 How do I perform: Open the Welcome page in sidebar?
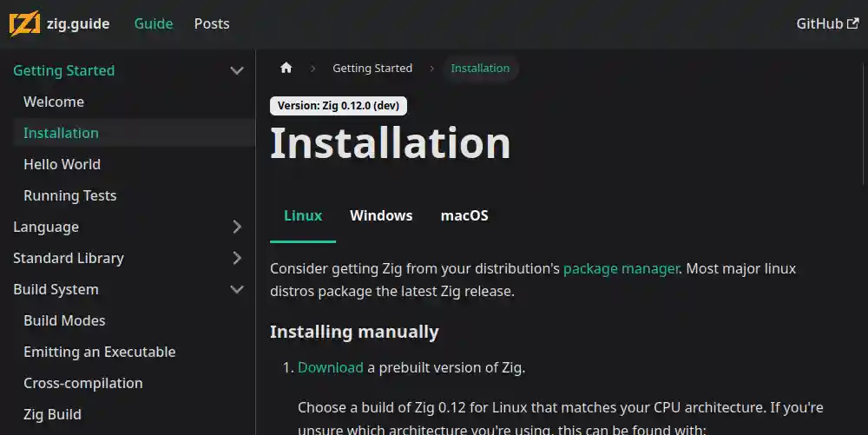(x=54, y=102)
